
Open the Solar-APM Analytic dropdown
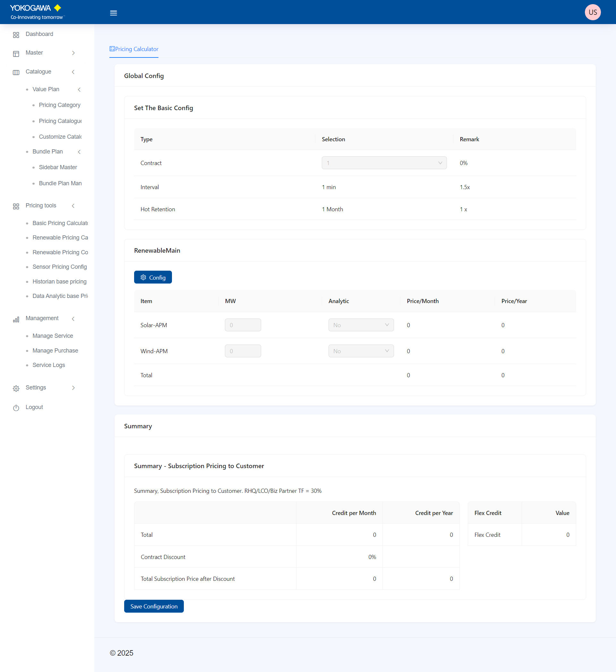(361, 325)
